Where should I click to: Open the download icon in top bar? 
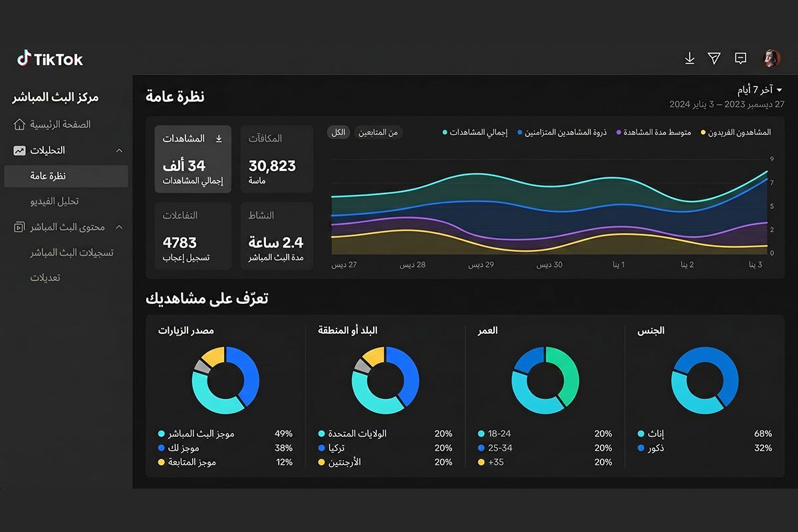pos(690,59)
